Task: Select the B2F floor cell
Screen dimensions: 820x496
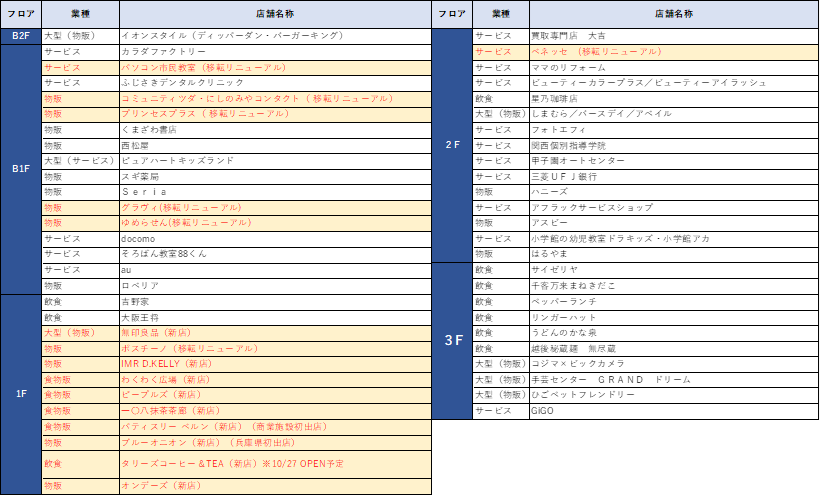Action: click(x=21, y=36)
